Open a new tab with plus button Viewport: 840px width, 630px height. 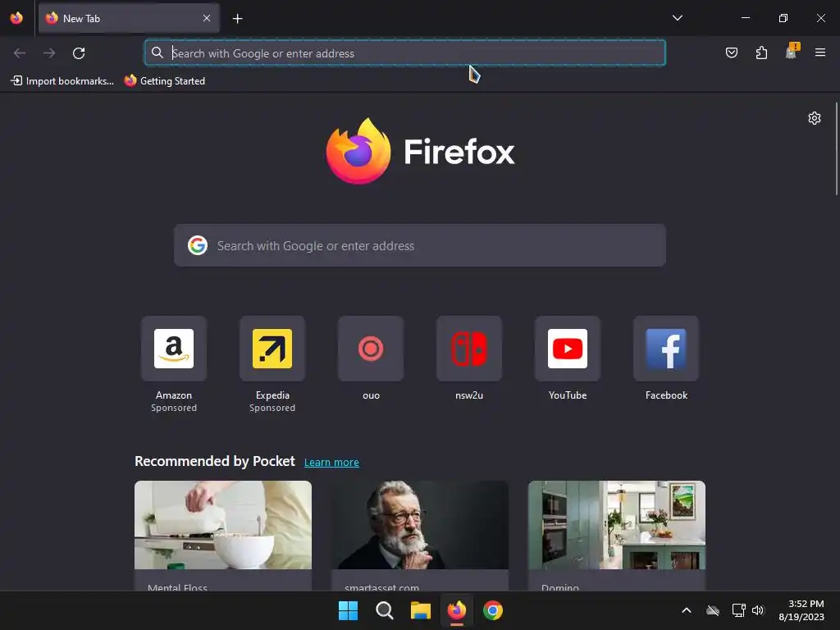coord(237,19)
